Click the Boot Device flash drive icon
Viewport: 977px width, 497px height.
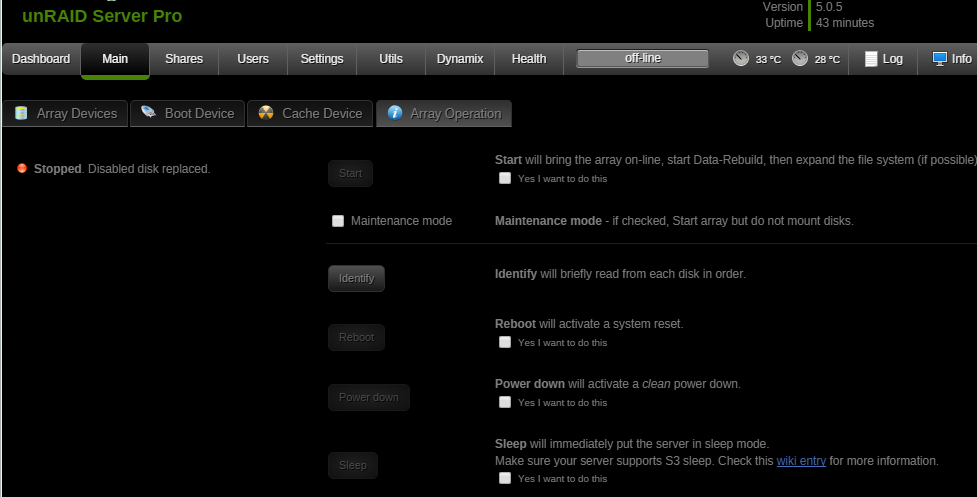coord(148,112)
